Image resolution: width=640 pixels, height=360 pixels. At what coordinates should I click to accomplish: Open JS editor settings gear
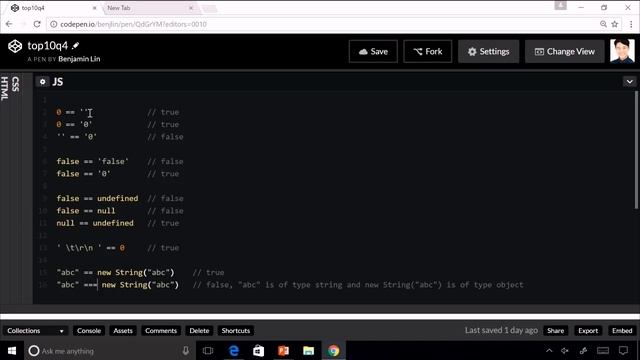[x=42, y=82]
